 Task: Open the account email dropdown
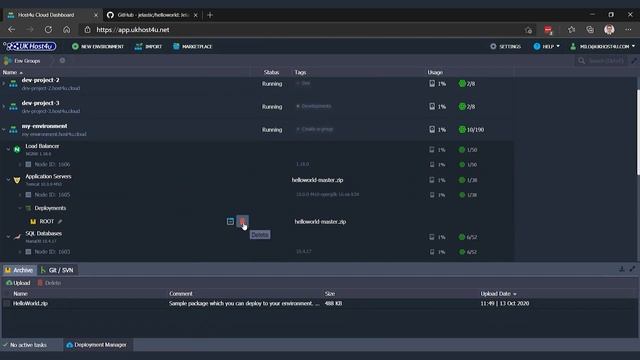[x=602, y=47]
